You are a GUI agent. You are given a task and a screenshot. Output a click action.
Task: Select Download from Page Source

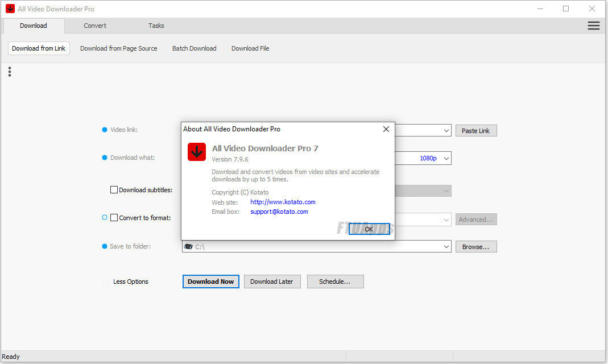(x=119, y=48)
